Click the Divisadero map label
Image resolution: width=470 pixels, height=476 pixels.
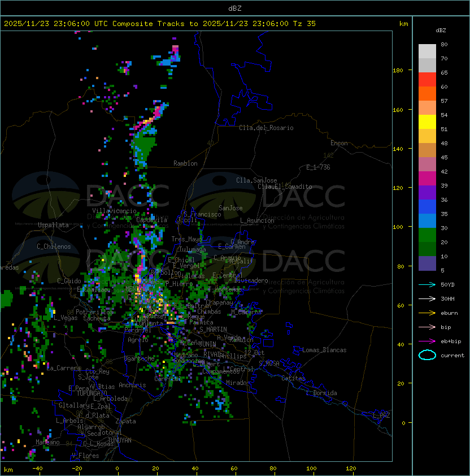(x=251, y=280)
